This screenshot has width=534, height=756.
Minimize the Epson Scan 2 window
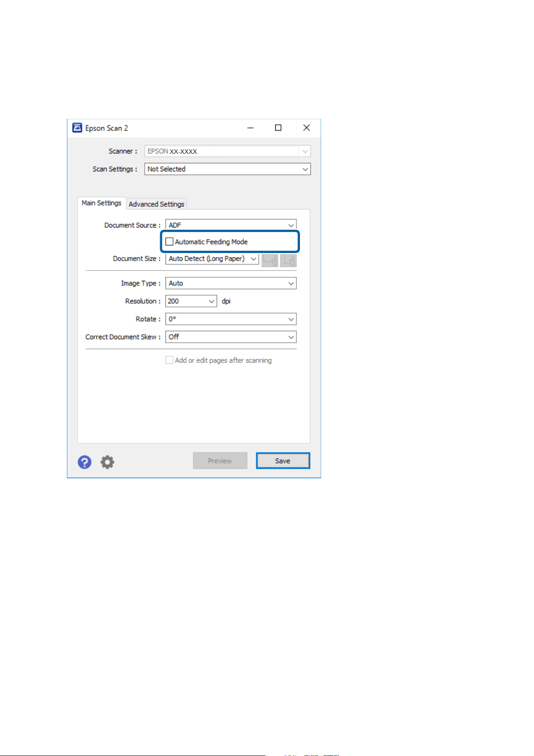[x=251, y=128]
